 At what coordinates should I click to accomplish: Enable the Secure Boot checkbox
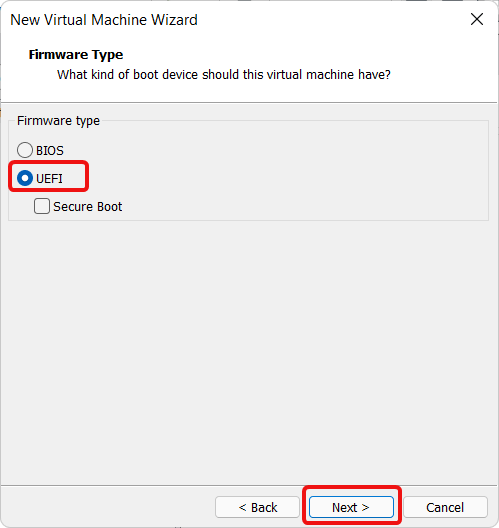click(x=42, y=206)
